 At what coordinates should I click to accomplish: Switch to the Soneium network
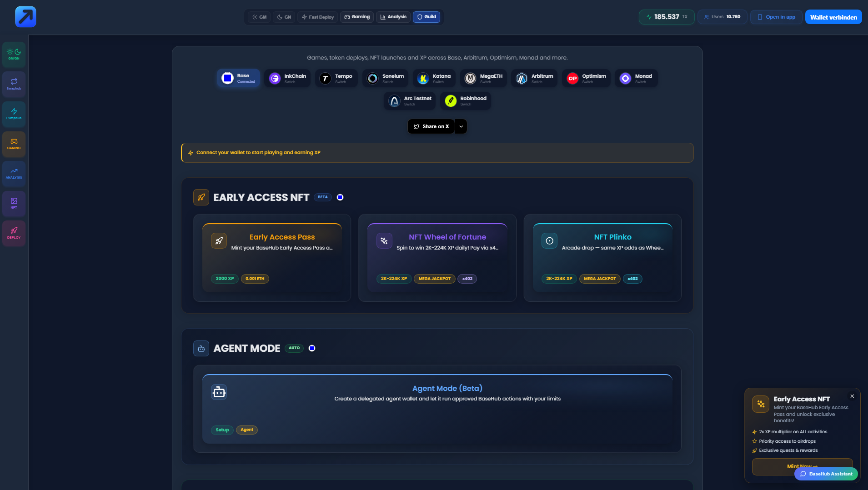pyautogui.click(x=386, y=78)
